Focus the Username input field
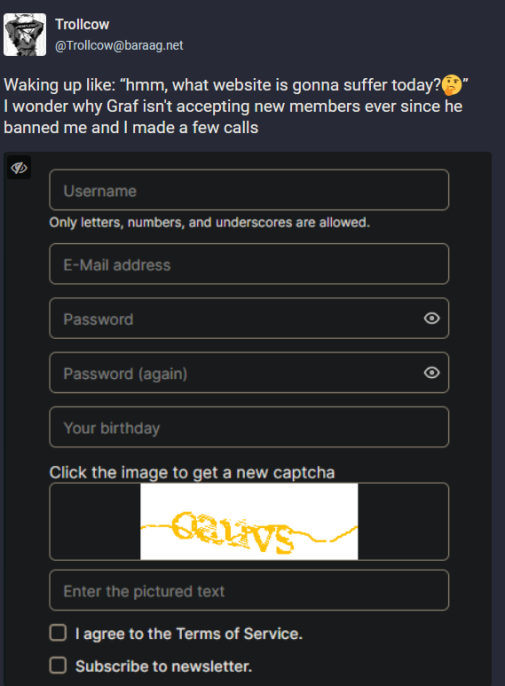The width and height of the screenshot is (505, 686). (249, 190)
